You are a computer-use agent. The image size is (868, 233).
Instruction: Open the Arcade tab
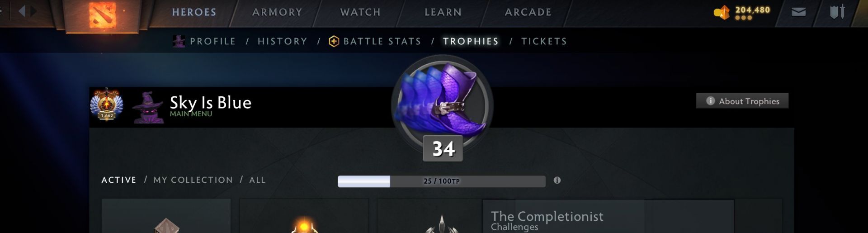click(528, 12)
